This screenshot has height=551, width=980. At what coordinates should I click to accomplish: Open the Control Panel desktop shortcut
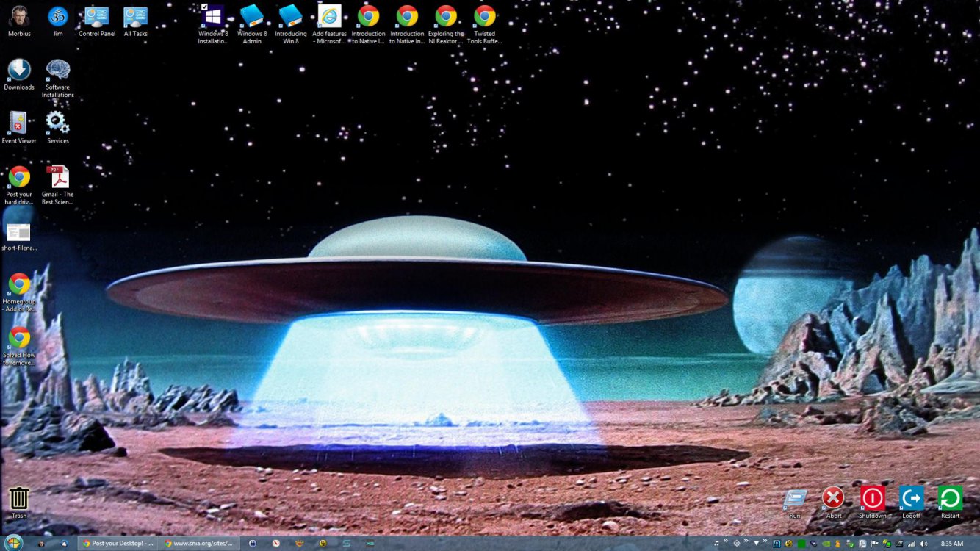coord(96,17)
